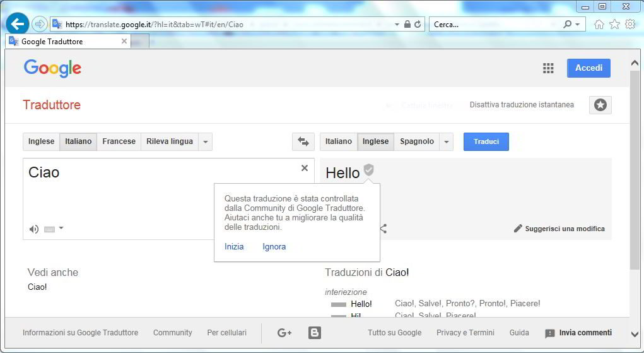Viewport: 644px width, 353px height.
Task: Select Inglese as target language
Action: pyautogui.click(x=375, y=141)
